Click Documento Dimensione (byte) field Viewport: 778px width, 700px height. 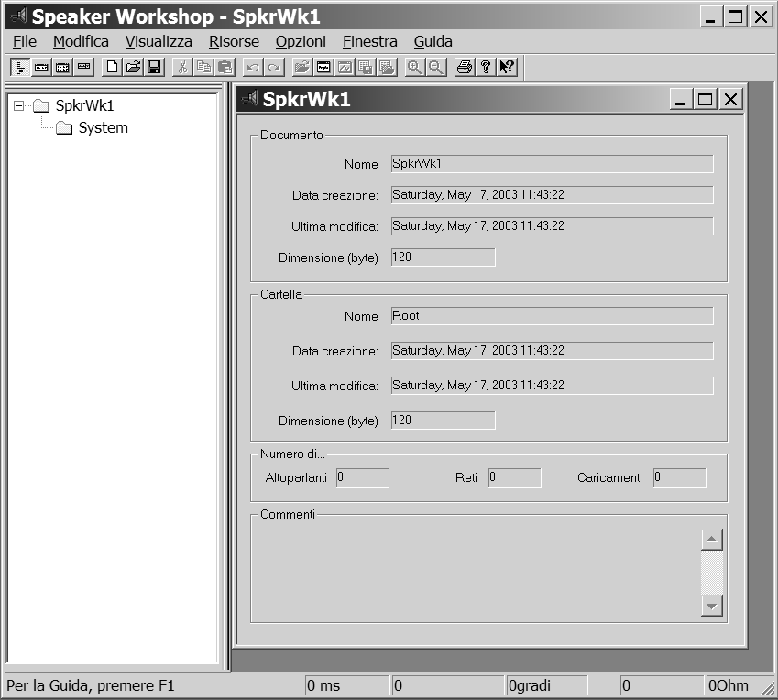(443, 257)
